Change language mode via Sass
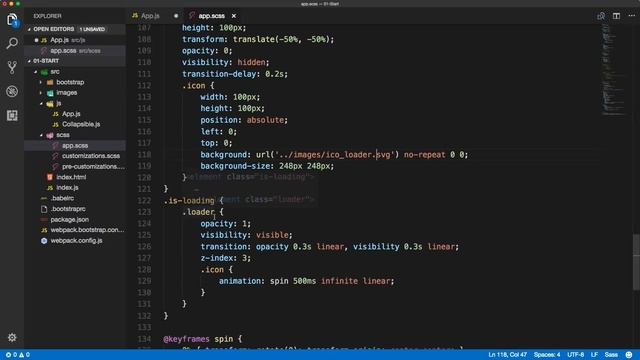640x360 pixels. click(x=611, y=355)
